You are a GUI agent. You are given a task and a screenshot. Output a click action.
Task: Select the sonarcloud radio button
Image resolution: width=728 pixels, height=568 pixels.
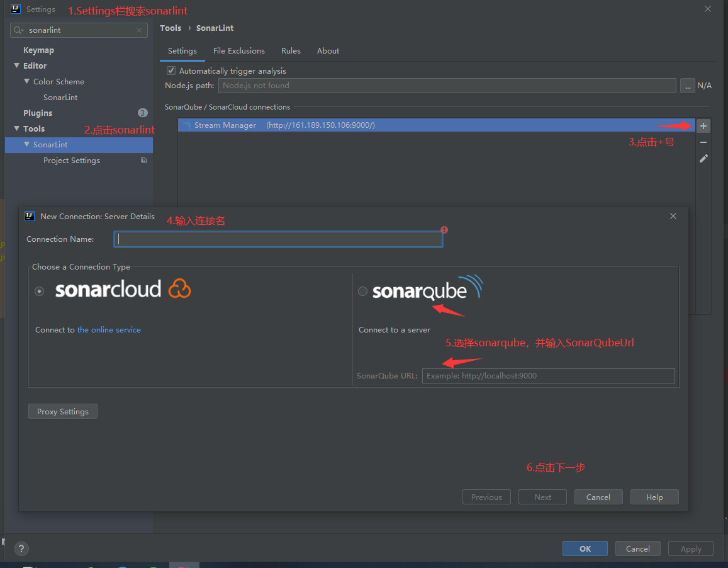click(39, 291)
